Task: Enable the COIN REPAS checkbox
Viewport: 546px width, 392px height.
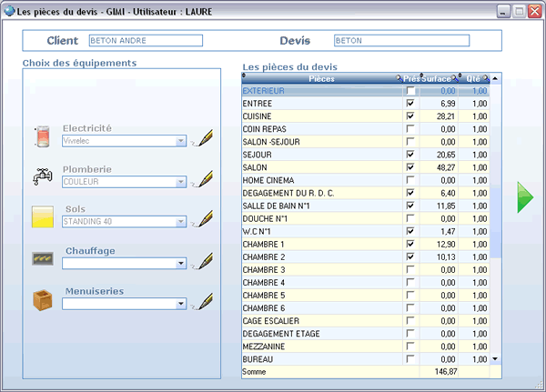Action: 410,129
